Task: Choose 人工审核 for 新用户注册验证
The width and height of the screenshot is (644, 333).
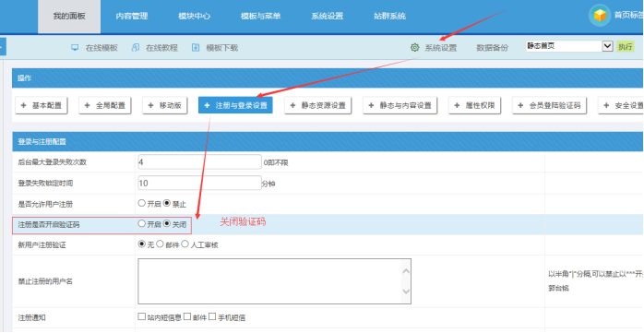Action: (185, 244)
